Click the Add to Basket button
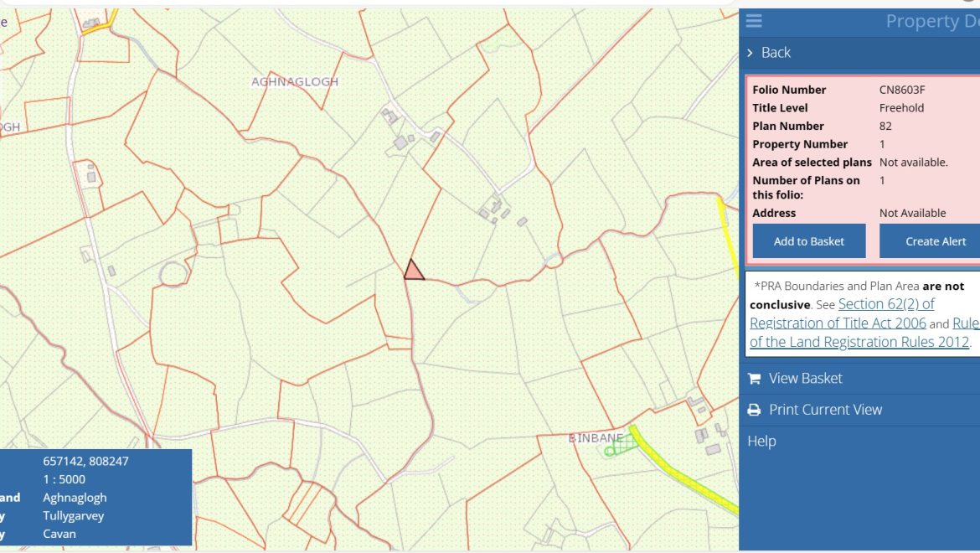Viewport: 980px width, 553px height. tap(808, 241)
